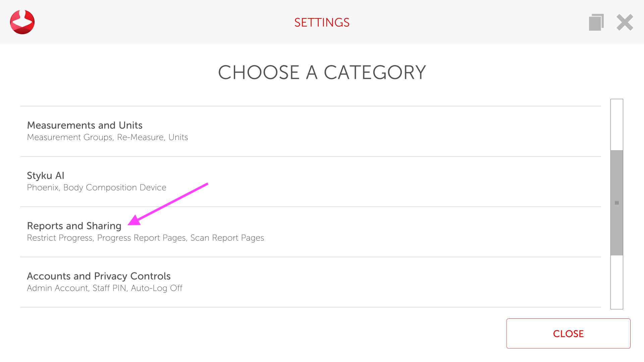Click the CHOOSE A CATEGORY heading
The height and width of the screenshot is (362, 644).
pyautogui.click(x=322, y=72)
